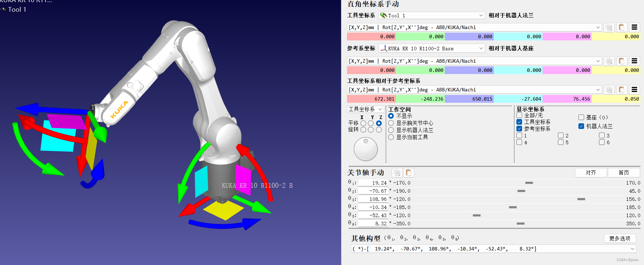The width and height of the screenshot is (644, 265).
Task: Click the Z pose field 650.015
Action: click(x=469, y=99)
